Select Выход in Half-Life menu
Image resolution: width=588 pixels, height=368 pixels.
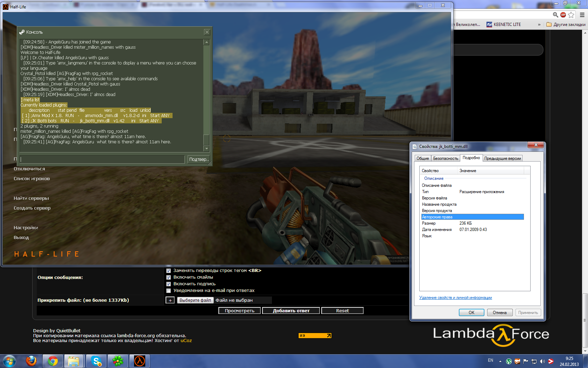[x=21, y=238]
